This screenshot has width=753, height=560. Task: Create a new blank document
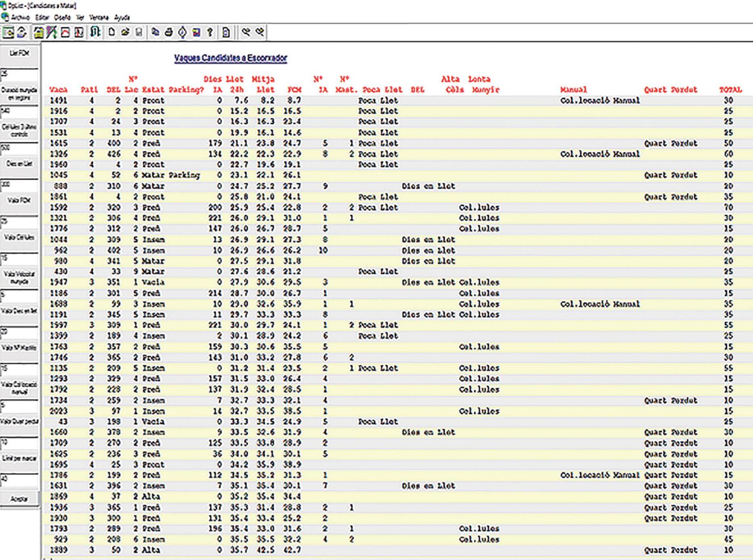coord(112,32)
